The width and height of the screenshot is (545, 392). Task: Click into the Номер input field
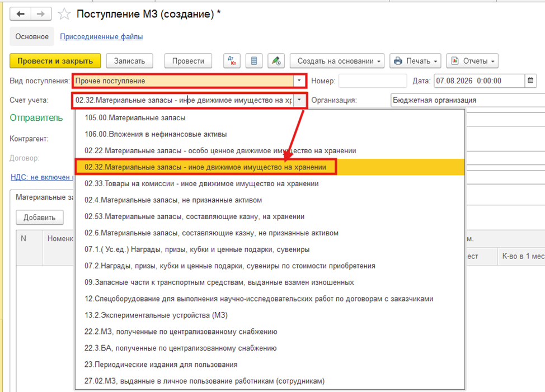(373, 81)
